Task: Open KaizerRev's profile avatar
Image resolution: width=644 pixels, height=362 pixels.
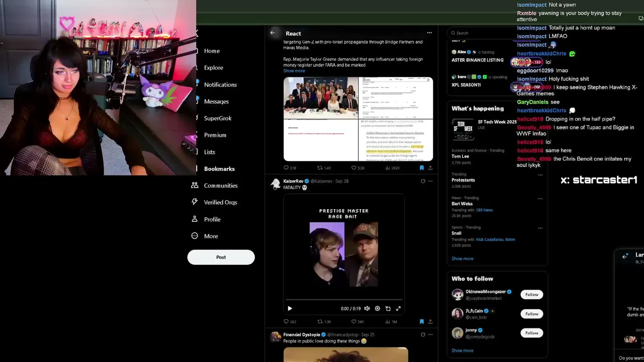Action: pyautogui.click(x=275, y=184)
